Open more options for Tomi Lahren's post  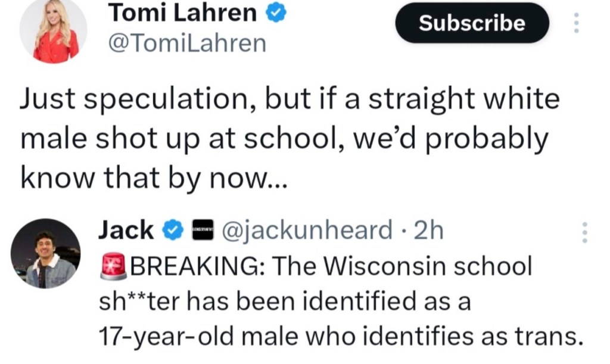click(575, 23)
